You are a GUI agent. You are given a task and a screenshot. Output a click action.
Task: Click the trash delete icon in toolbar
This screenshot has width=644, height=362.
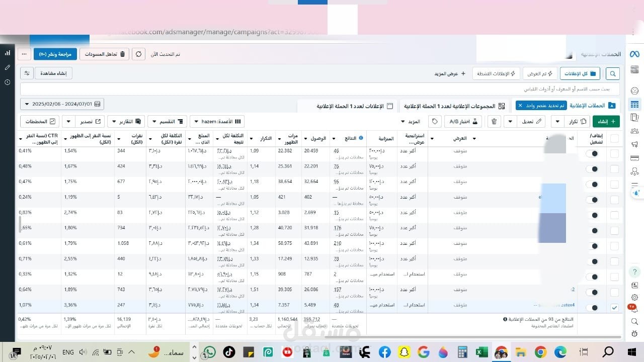(x=494, y=121)
